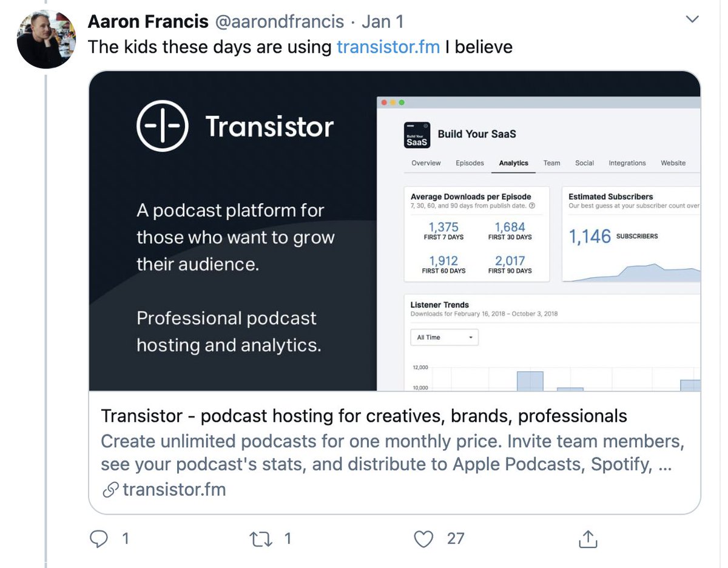Like the tweet with the heart icon
Viewport: 728px width, 568px height.
tap(423, 538)
